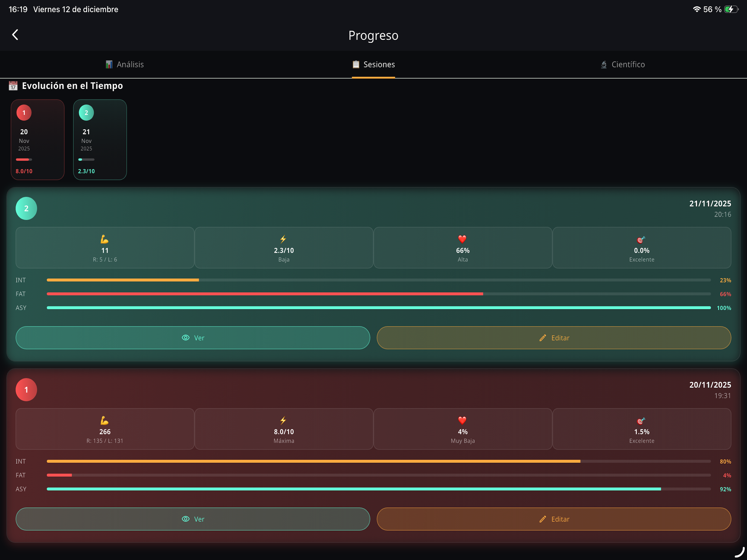
Task: Select the 20 Nov 2025 timeline card
Action: (x=37, y=139)
